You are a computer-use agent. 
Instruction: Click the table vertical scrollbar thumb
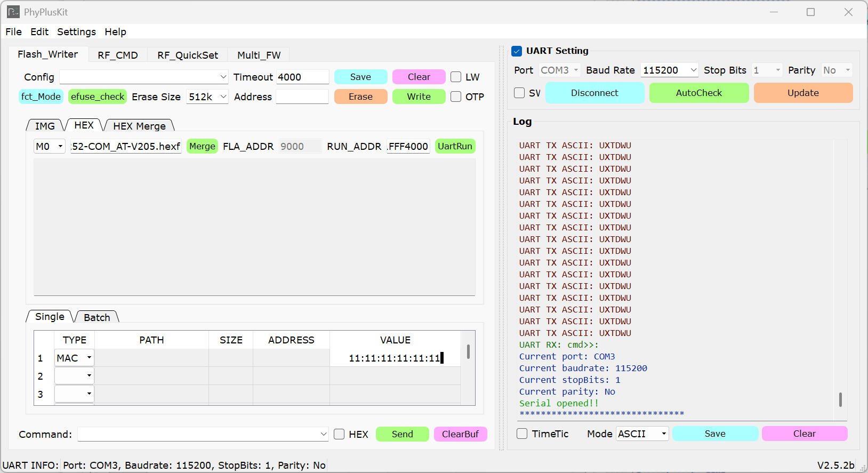click(468, 351)
